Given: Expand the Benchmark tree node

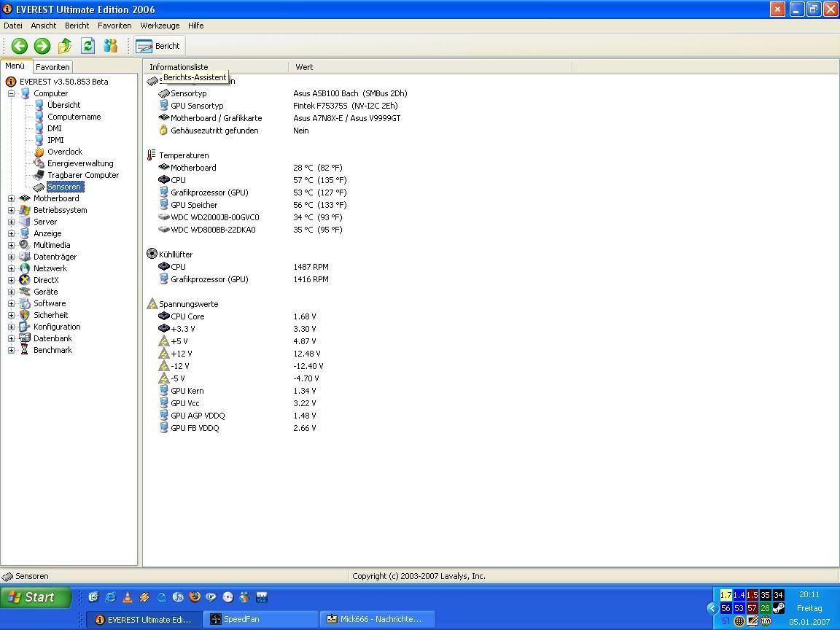Looking at the screenshot, I should point(11,350).
